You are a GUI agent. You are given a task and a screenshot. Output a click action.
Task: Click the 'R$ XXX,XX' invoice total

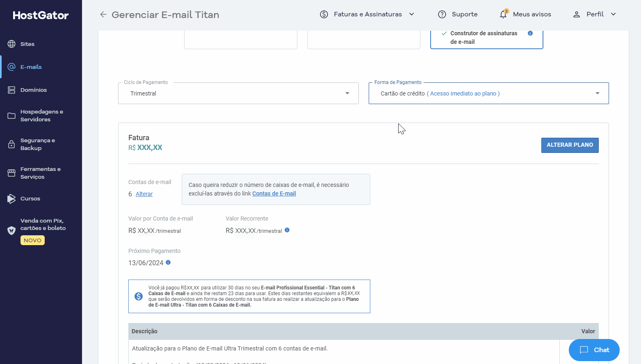click(145, 148)
